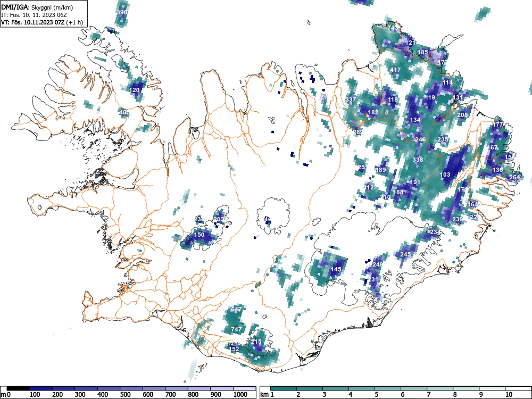Click the visibility value '152' near south coast
532x399 pixels.
[x=235, y=349]
